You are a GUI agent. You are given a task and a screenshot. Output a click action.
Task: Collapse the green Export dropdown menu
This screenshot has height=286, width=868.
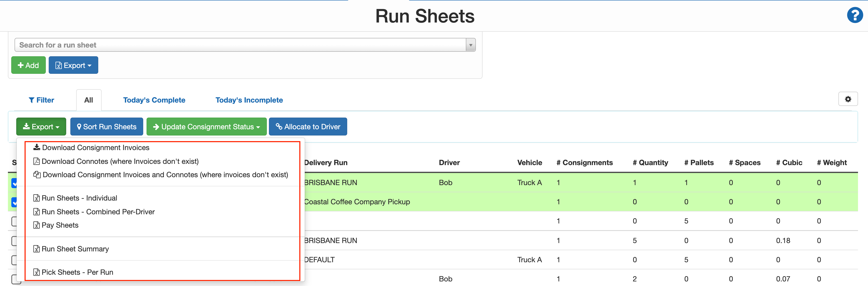[41, 127]
